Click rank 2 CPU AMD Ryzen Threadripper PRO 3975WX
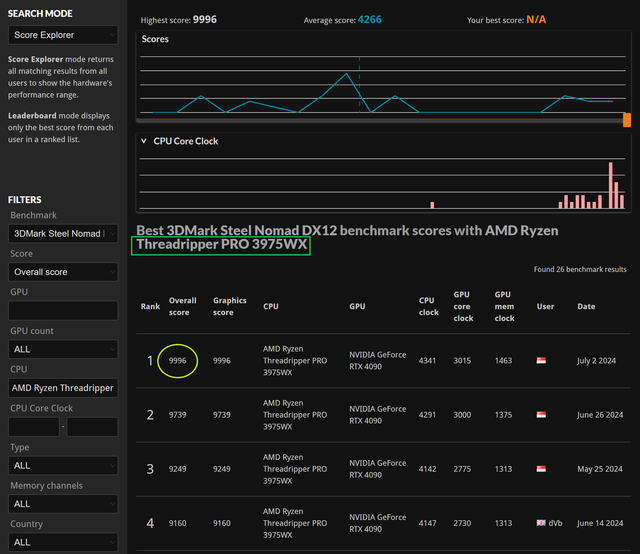Image resolution: width=640 pixels, height=554 pixels. tap(295, 415)
